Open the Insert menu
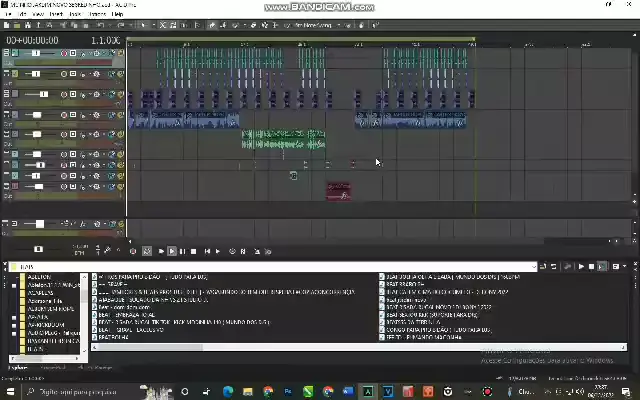Viewport: 640px width, 400px height. point(56,14)
